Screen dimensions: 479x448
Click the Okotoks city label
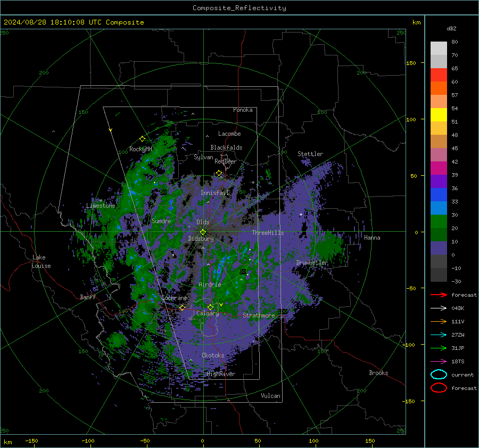pyautogui.click(x=213, y=355)
